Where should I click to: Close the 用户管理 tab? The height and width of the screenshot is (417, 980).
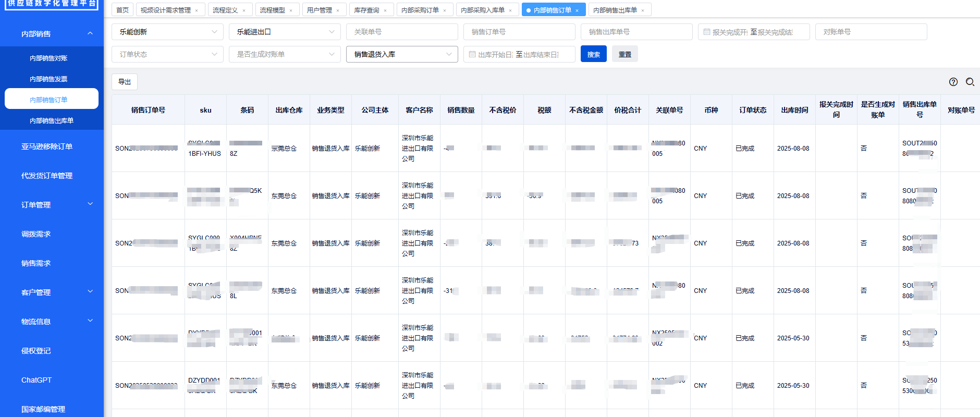click(338, 10)
